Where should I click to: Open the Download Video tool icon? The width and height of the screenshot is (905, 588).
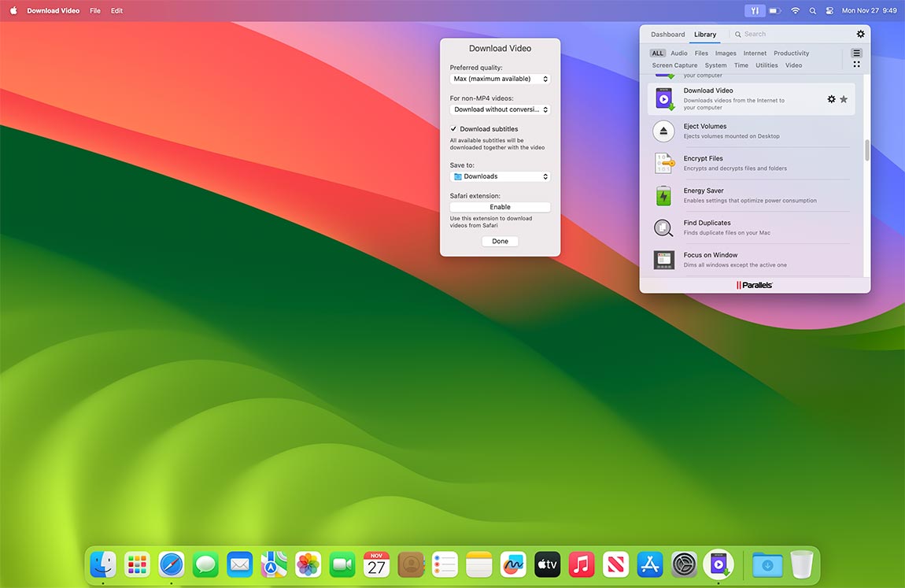click(663, 98)
